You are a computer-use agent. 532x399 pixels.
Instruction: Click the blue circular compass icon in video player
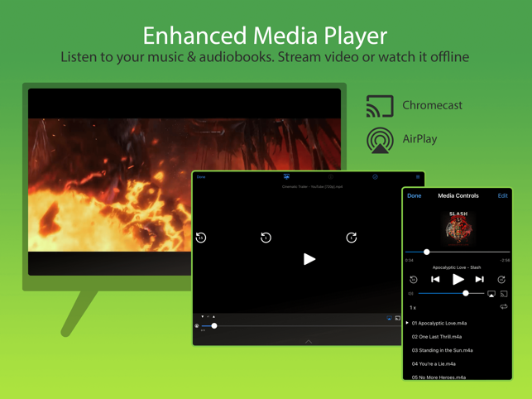click(375, 177)
